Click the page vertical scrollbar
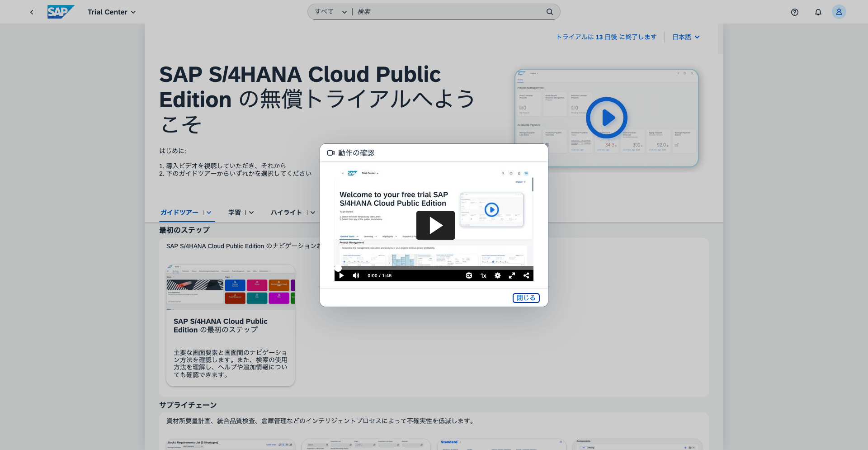Viewport: 868px width, 450px height. [x=721, y=39]
